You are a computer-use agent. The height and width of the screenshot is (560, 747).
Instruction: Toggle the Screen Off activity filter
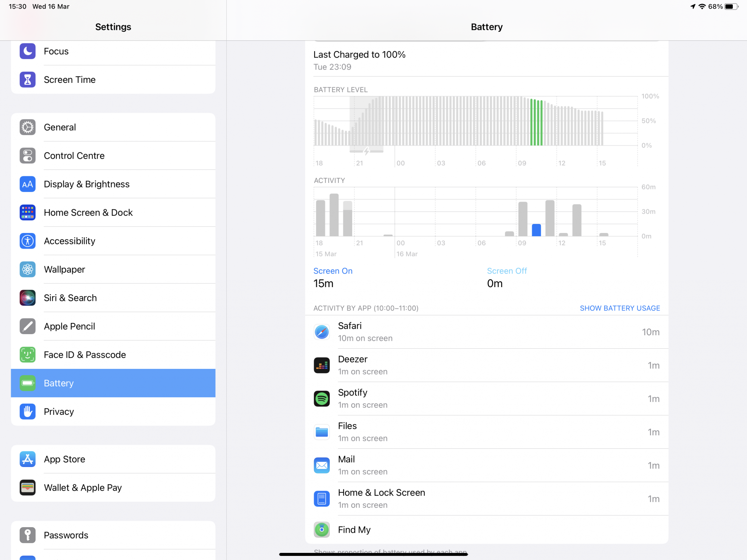(x=506, y=271)
